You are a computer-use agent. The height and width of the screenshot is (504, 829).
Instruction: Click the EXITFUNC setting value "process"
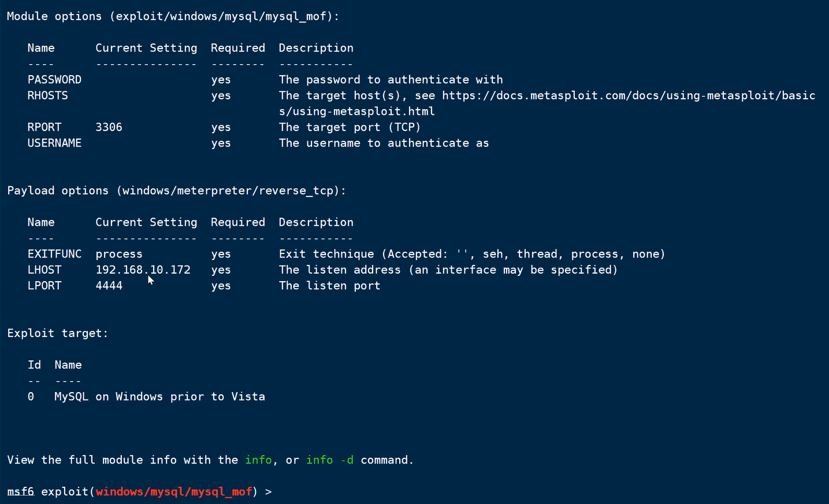click(119, 254)
